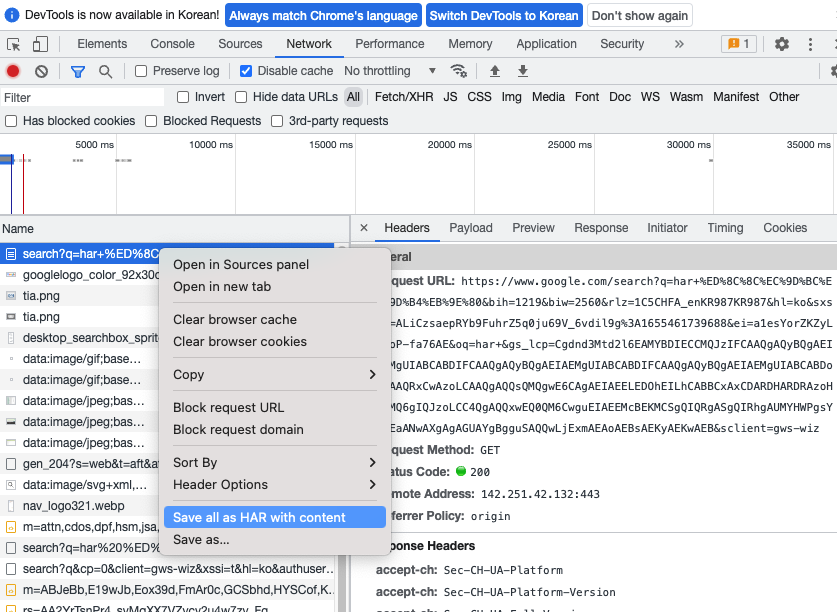
Task: View the Timing tab
Action: click(725, 228)
